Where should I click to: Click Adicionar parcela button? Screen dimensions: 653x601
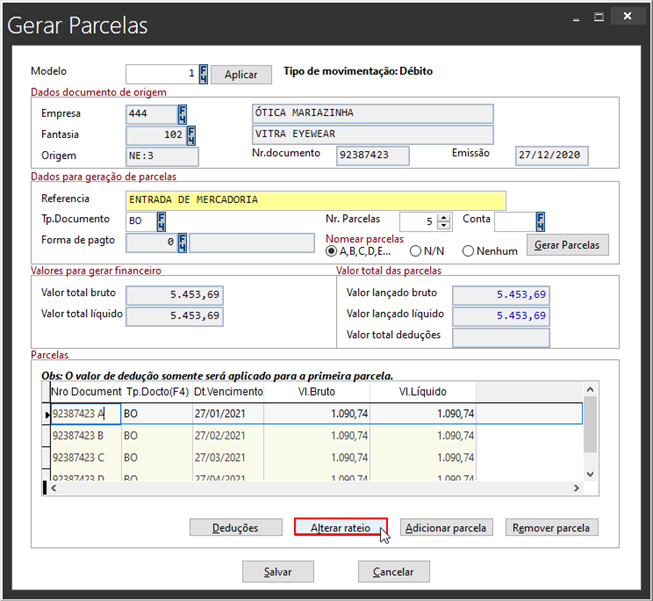[446, 527]
